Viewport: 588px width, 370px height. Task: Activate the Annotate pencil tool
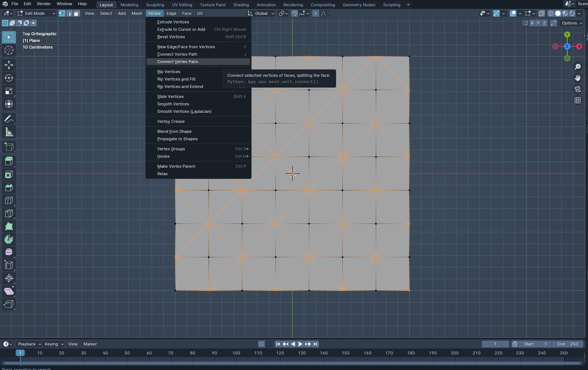coord(9,119)
